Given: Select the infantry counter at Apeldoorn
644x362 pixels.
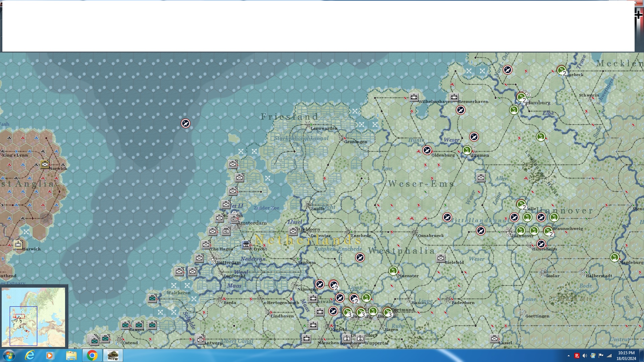Looking at the screenshot, I should tap(293, 231).
